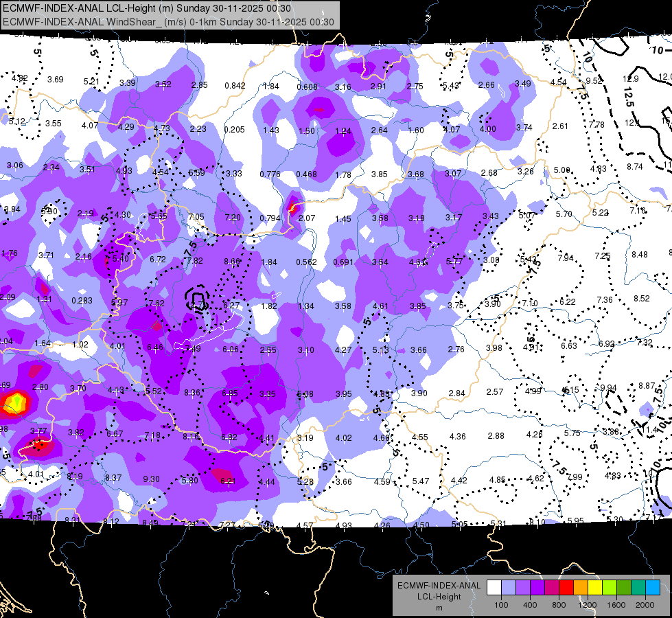Click the map value 9.30

(151, 479)
